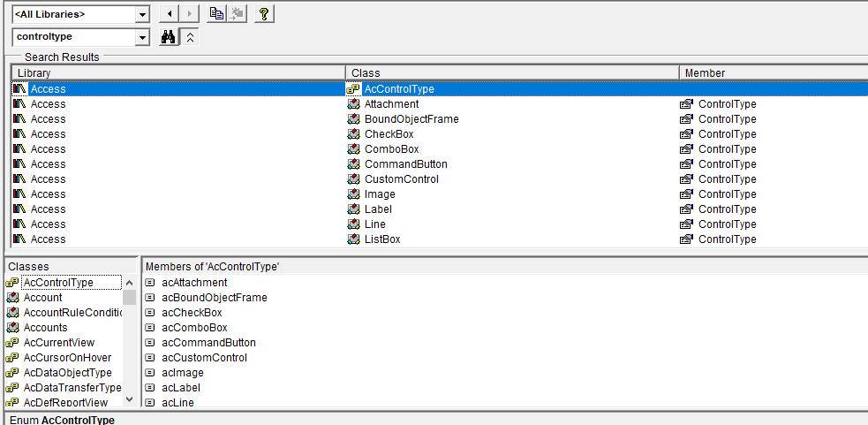Select acImage member

[183, 372]
